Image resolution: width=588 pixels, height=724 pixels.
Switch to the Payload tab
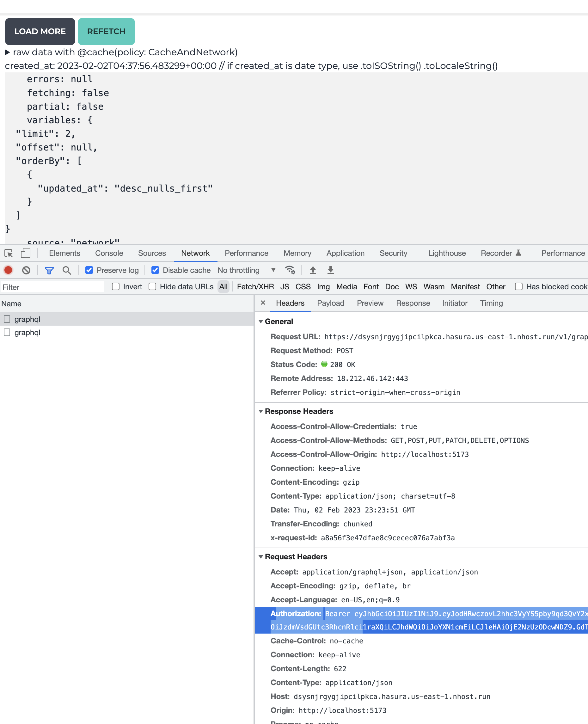[331, 303]
